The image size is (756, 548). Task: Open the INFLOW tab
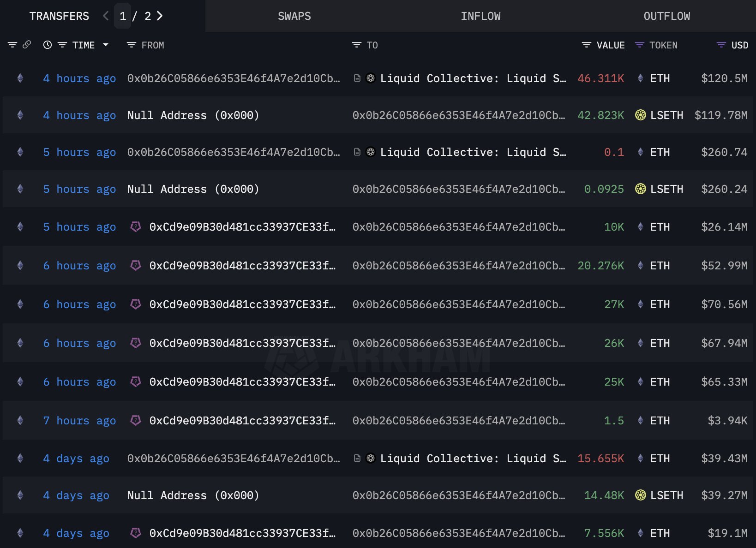point(480,16)
